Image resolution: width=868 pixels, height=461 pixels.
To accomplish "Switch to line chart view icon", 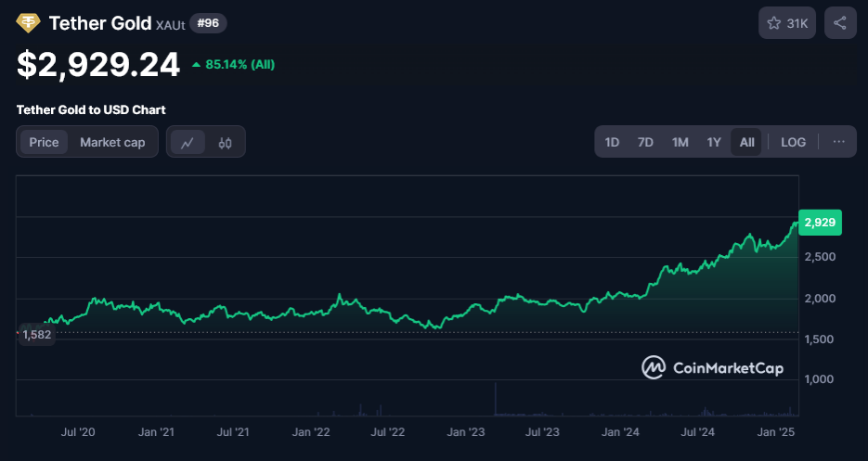I will pos(188,142).
